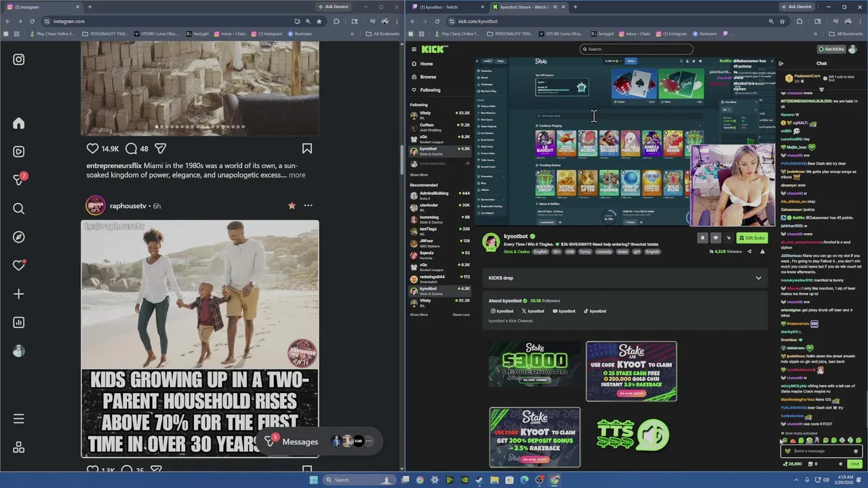
Task: Open kyootbot's YouTube link in About
Action: click(564, 311)
